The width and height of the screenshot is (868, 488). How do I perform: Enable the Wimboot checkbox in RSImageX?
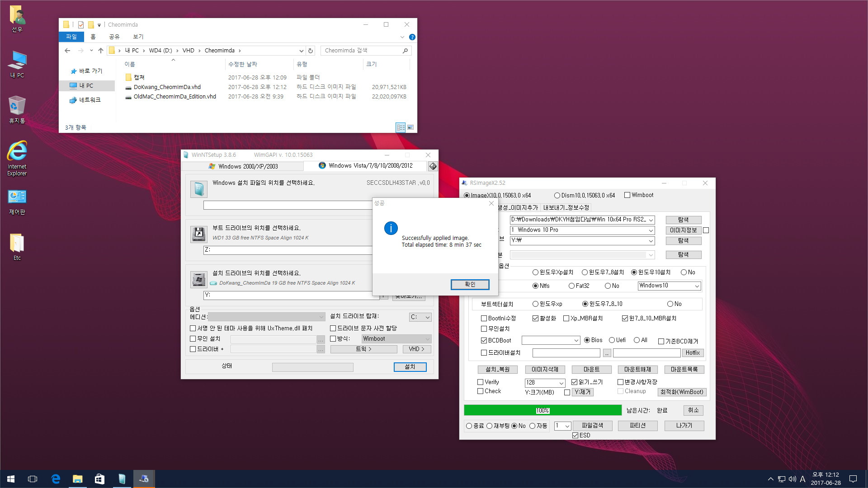tap(627, 195)
